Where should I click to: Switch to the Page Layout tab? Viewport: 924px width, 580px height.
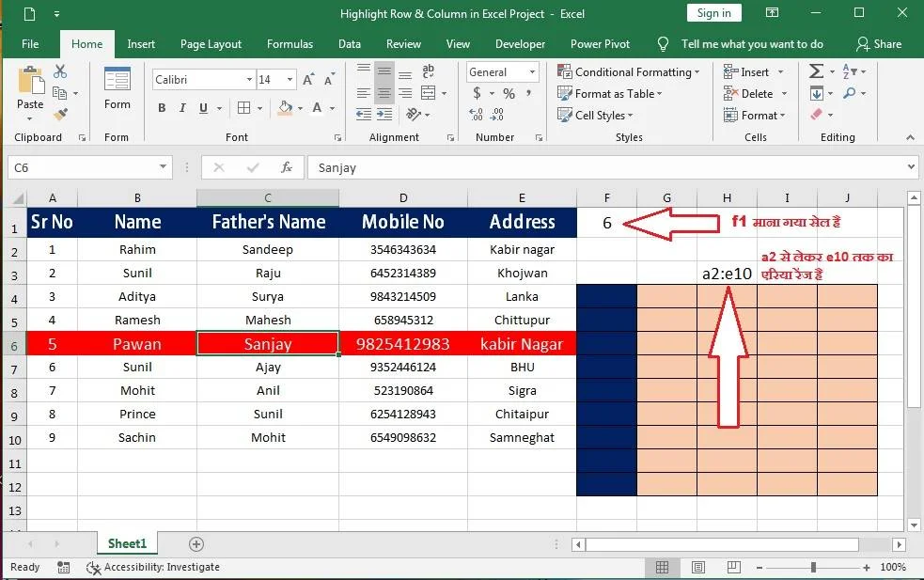[x=211, y=44]
